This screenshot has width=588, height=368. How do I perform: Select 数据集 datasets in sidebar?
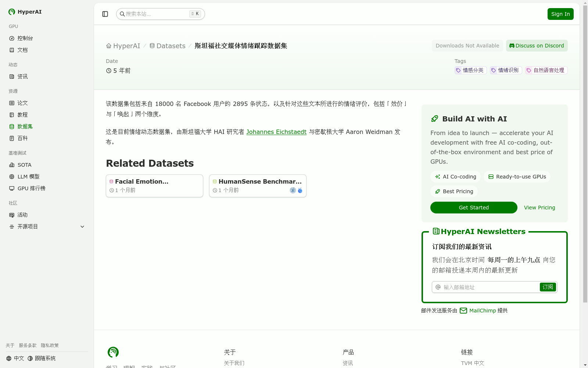click(x=47, y=127)
